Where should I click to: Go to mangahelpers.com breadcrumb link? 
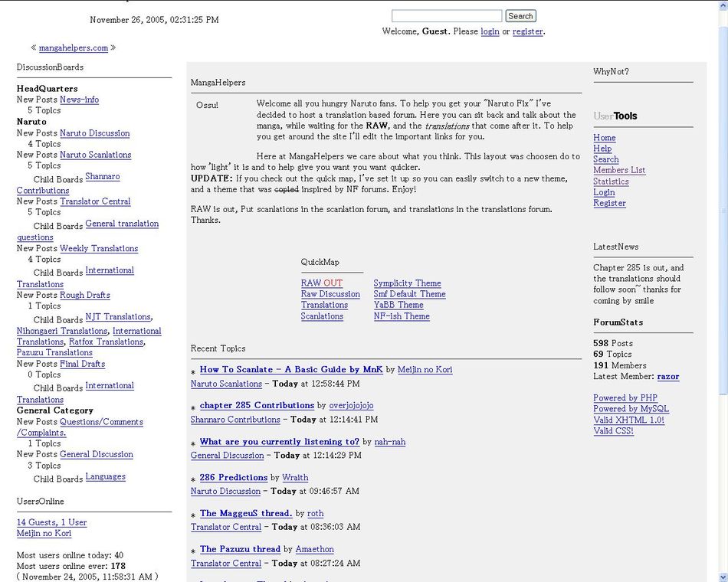coord(74,47)
